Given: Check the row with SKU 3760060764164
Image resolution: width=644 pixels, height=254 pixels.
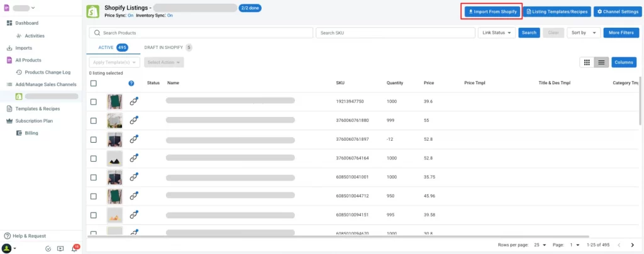Looking at the screenshot, I should 94,158.
